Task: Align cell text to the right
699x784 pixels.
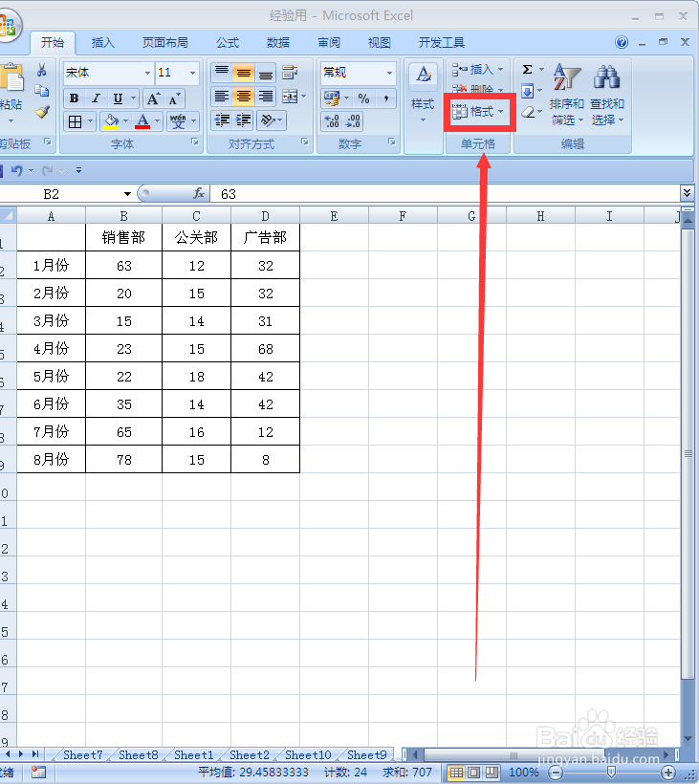Action: coord(266,96)
